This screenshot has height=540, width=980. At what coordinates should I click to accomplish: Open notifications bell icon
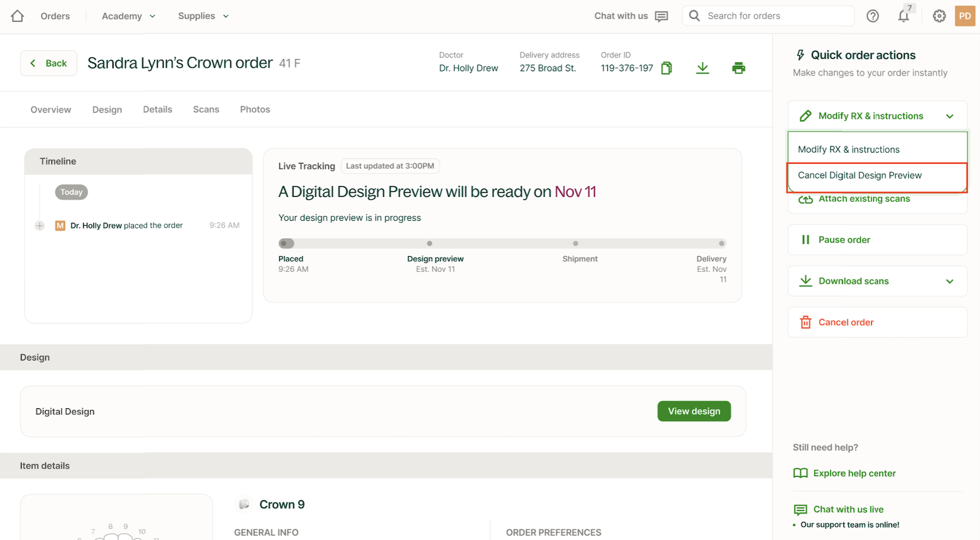903,16
